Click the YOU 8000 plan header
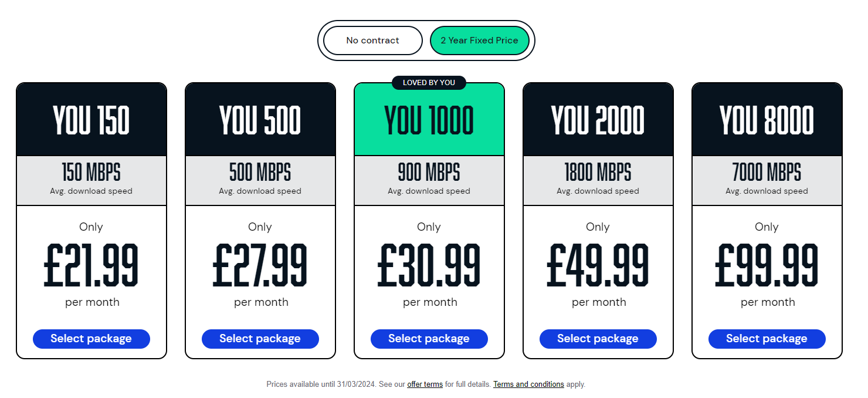 (x=767, y=120)
